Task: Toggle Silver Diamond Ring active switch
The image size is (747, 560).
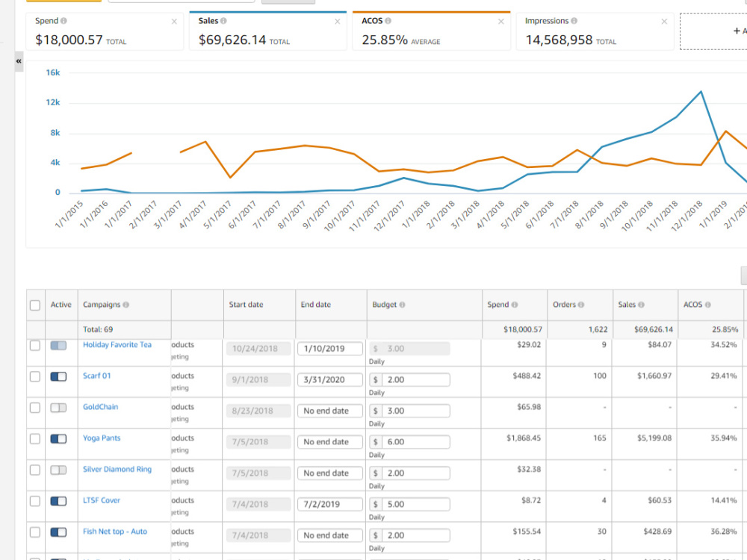Action: [58, 470]
